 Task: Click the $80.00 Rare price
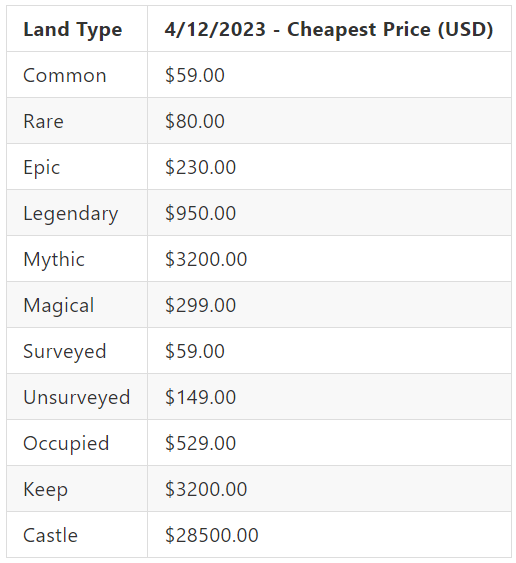(195, 121)
